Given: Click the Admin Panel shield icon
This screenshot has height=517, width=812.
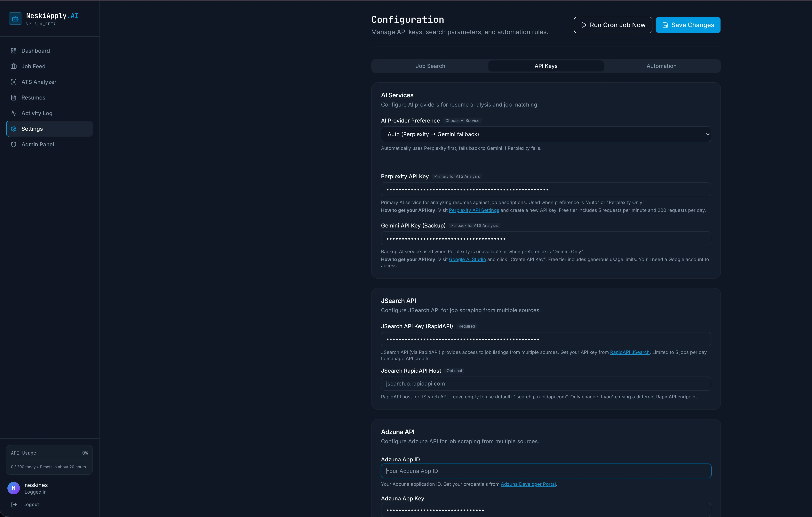Looking at the screenshot, I should click(13, 144).
